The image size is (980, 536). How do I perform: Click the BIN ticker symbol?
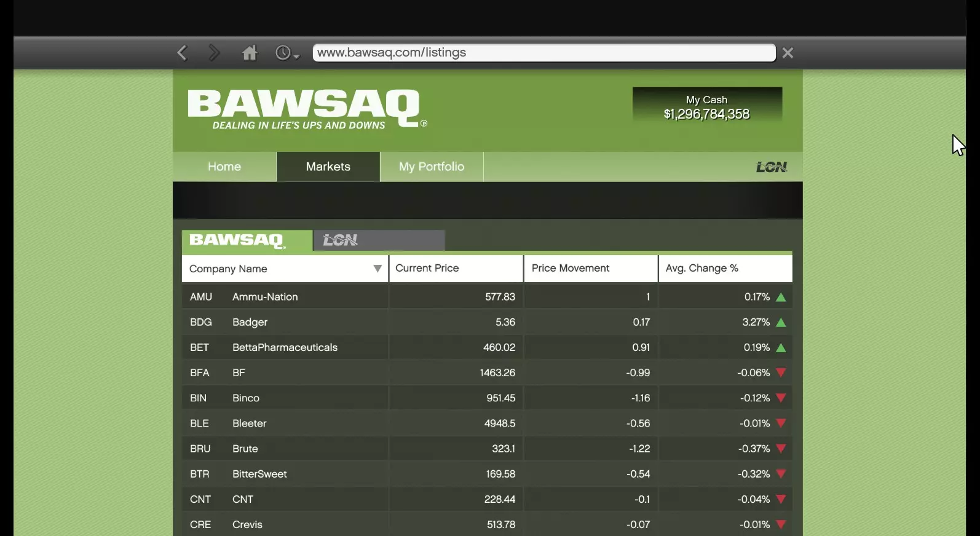click(x=198, y=398)
